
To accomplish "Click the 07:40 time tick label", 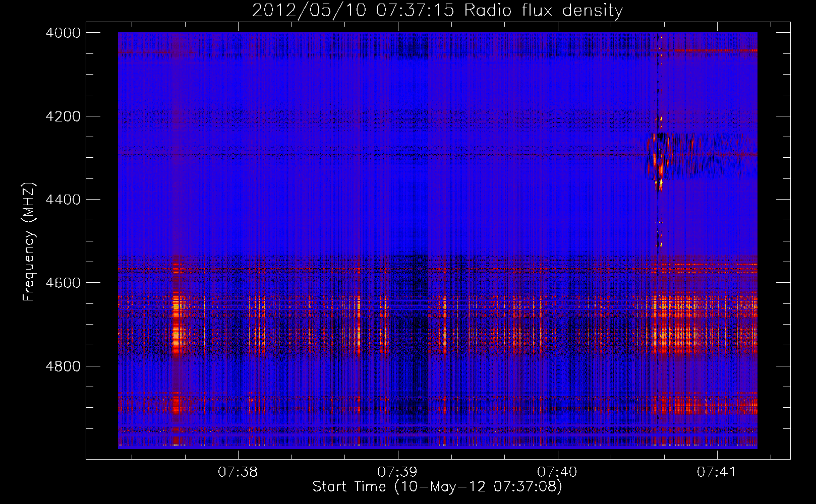I will (557, 472).
